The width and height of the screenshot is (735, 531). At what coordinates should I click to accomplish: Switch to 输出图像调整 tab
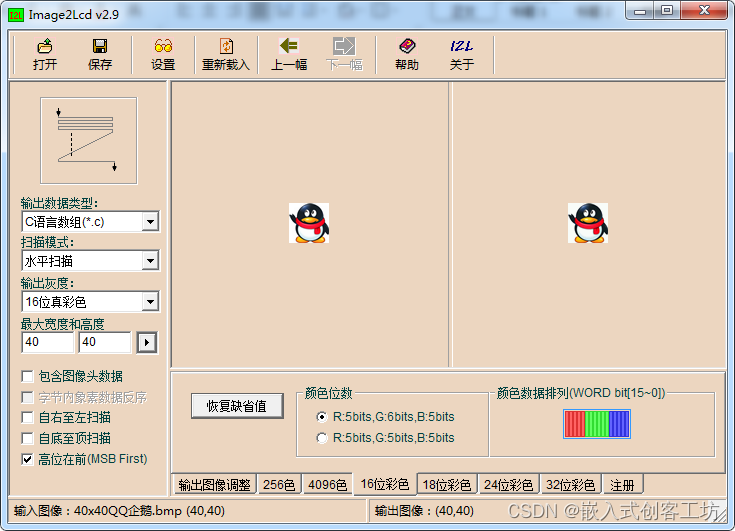214,485
